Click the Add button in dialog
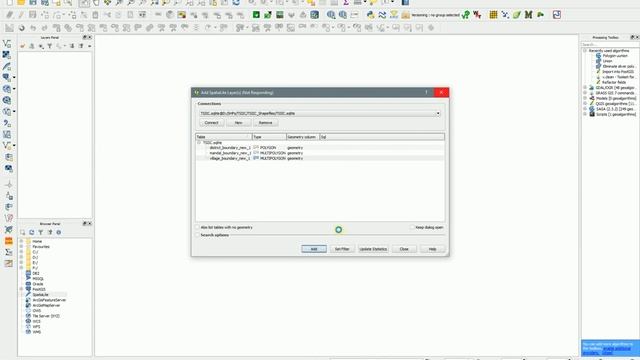640x360 pixels. click(x=314, y=249)
